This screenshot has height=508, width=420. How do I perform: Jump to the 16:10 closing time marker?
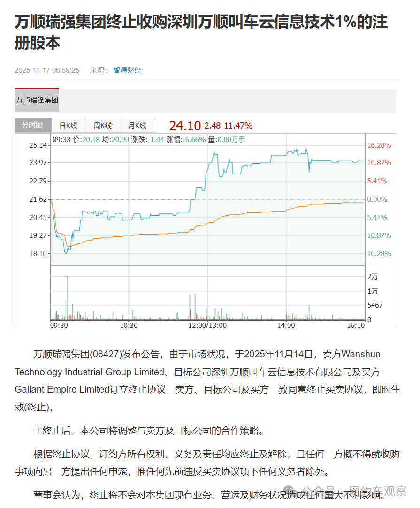[356, 325]
